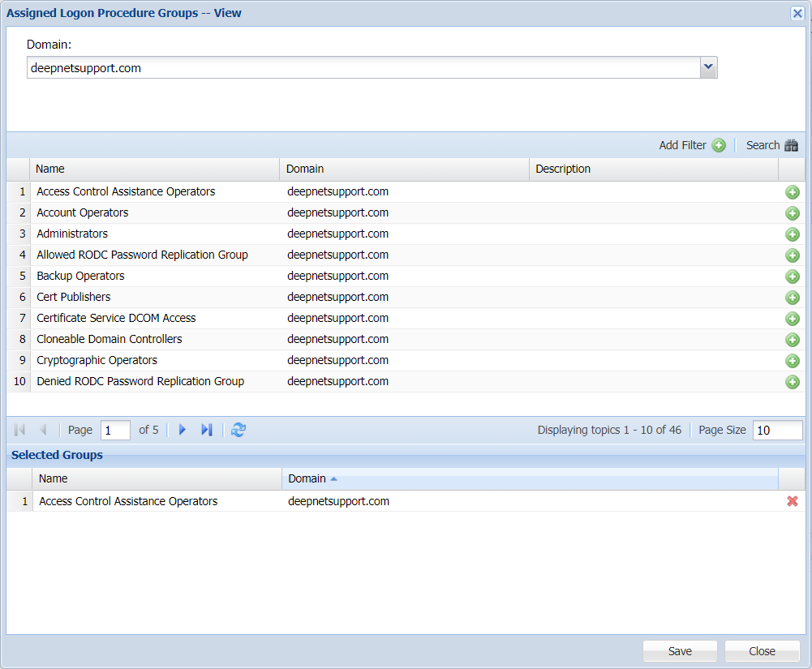Screen dimensions: 812x669
Task: Add Cryptographic Operators with green plus icon
Action: point(793,361)
